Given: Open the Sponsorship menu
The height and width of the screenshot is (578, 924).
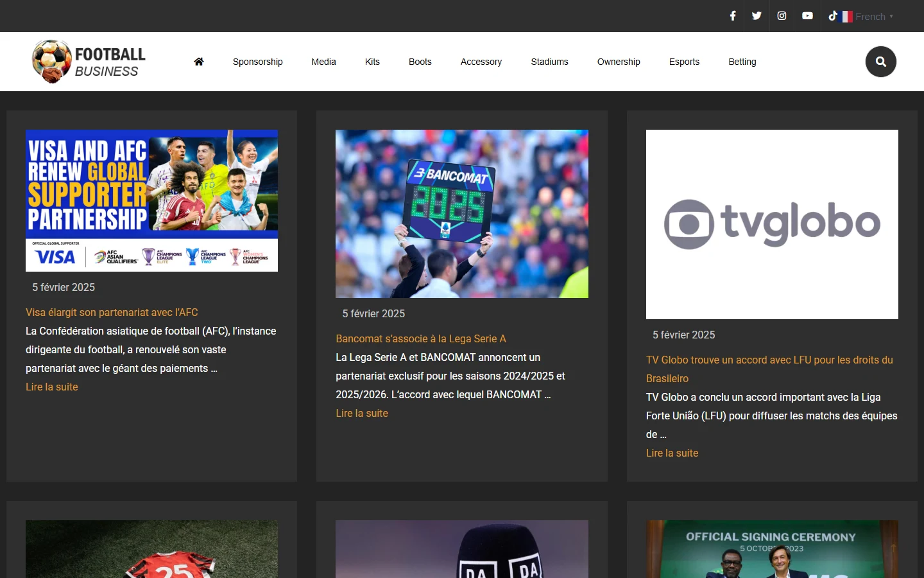Looking at the screenshot, I should pos(258,62).
